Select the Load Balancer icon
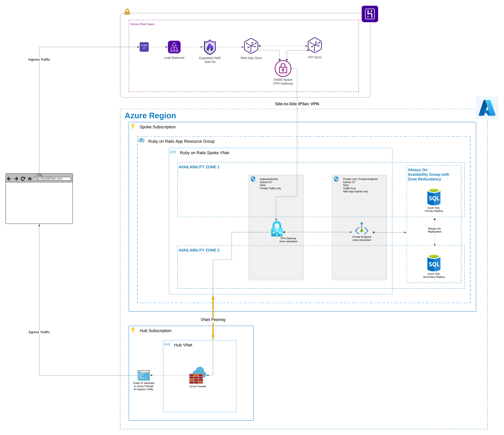The image size is (504, 435). 174,47
